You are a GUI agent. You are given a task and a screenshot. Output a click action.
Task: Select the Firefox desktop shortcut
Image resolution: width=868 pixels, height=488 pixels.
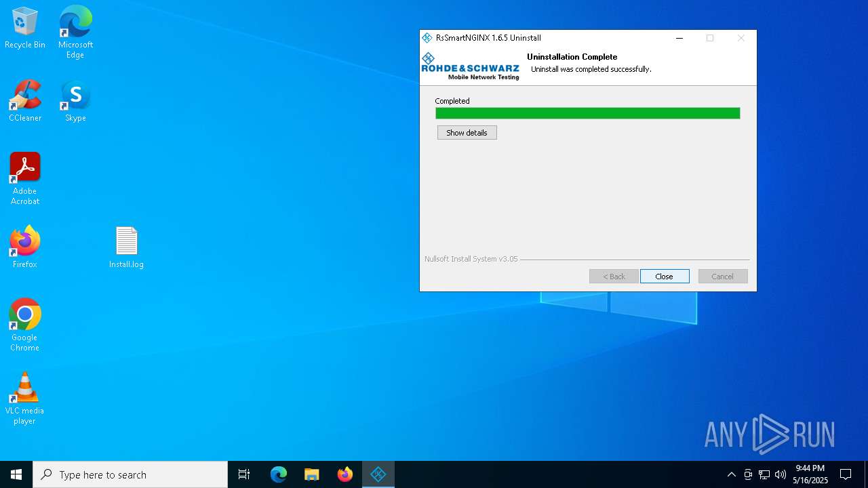25,247
